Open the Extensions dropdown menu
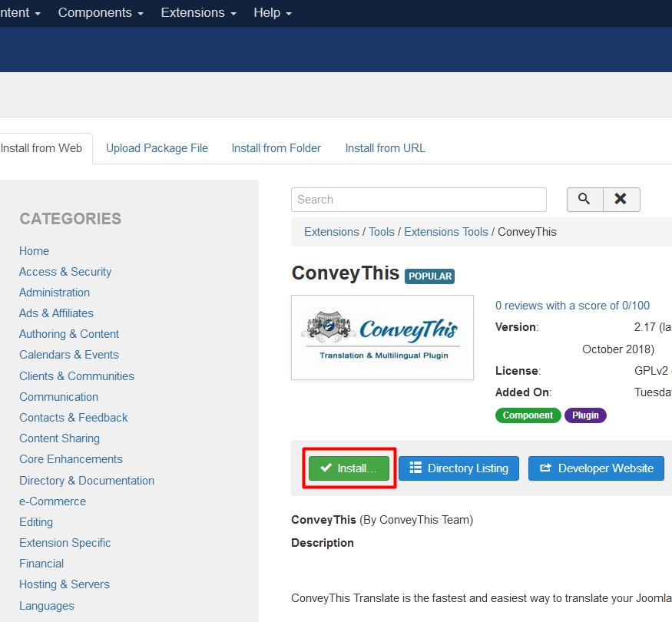The height and width of the screenshot is (622, 672). pyautogui.click(x=198, y=13)
